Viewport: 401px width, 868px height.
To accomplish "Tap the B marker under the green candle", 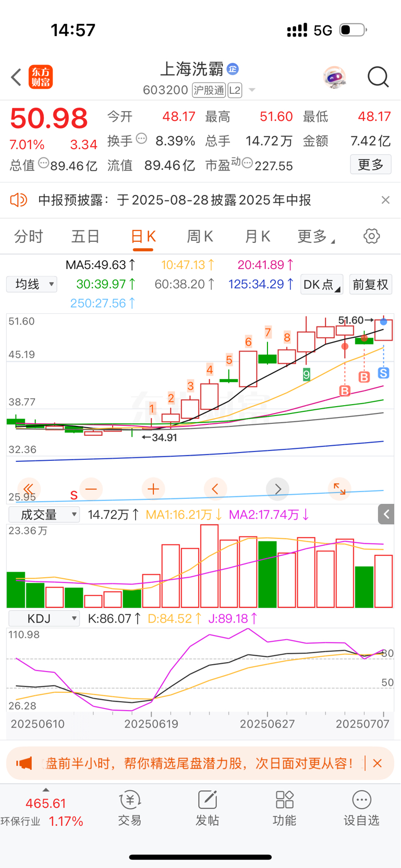I will pyautogui.click(x=364, y=376).
